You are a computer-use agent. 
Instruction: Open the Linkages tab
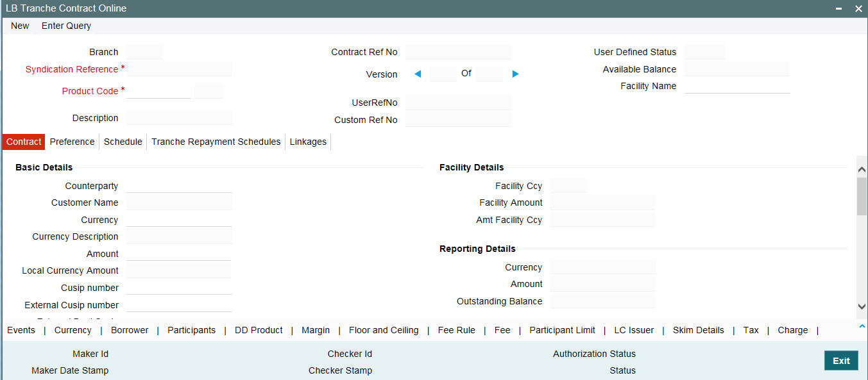(308, 142)
